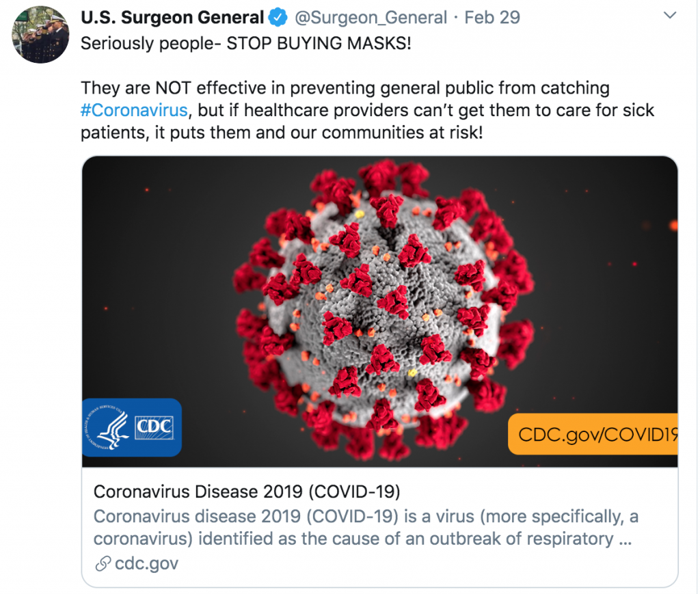Click the orange CDC.gov/COVID19 banner
The height and width of the screenshot is (594, 700).
pos(593,433)
